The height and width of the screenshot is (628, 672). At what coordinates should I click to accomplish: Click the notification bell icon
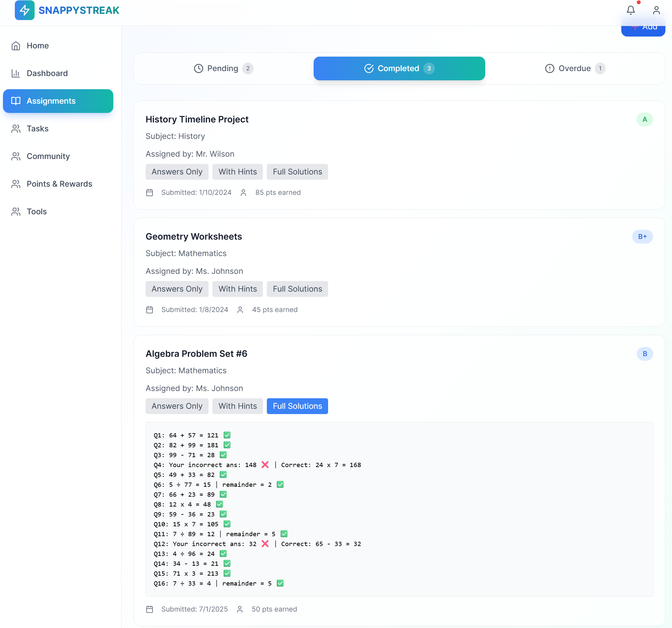pos(630,10)
